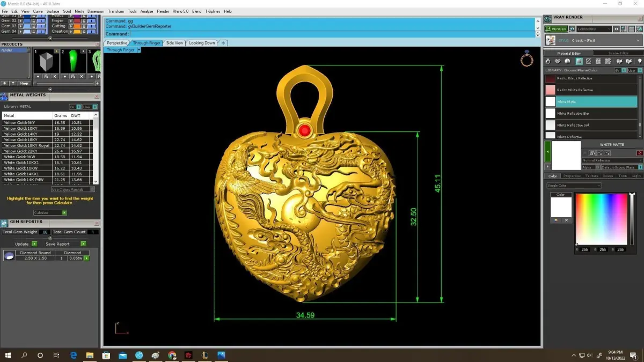The height and width of the screenshot is (362, 644).
Task: Click the Command input field
Action: pos(332,34)
